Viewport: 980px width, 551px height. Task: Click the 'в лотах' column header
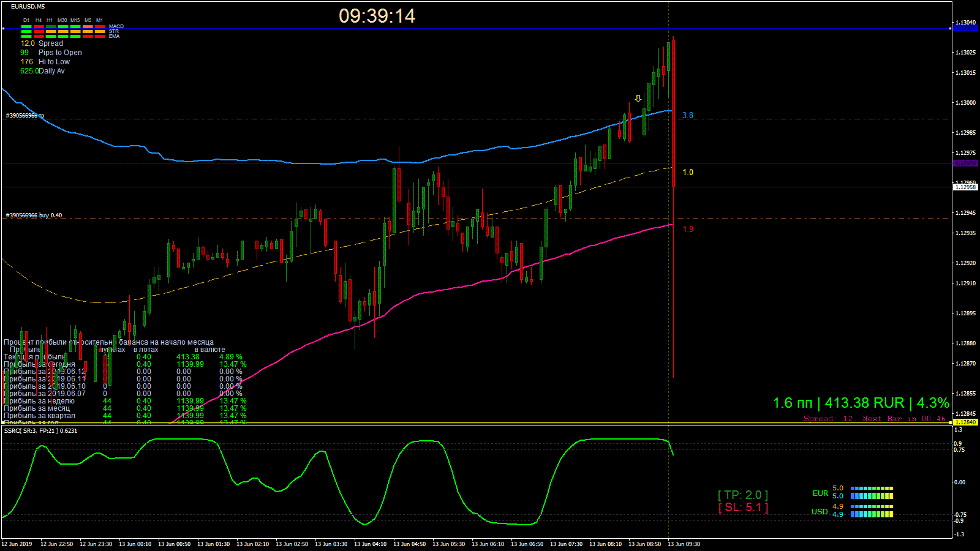coord(146,350)
